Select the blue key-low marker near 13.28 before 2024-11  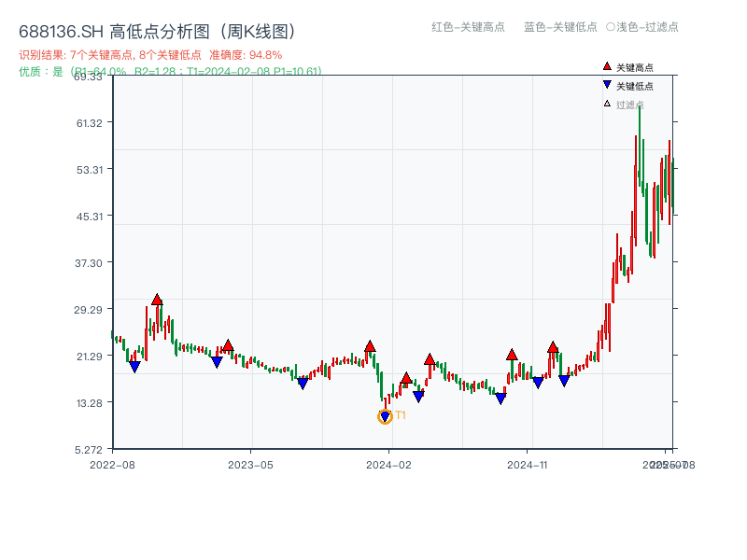500,399
